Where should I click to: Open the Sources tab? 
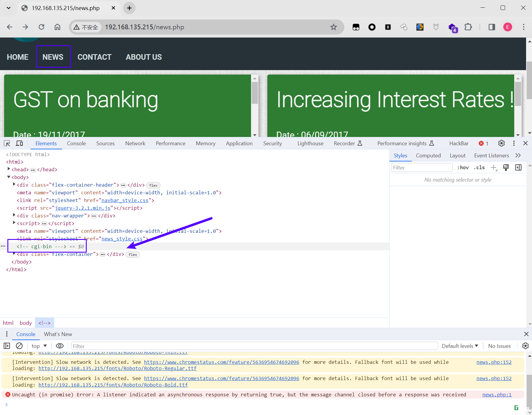[105, 143]
